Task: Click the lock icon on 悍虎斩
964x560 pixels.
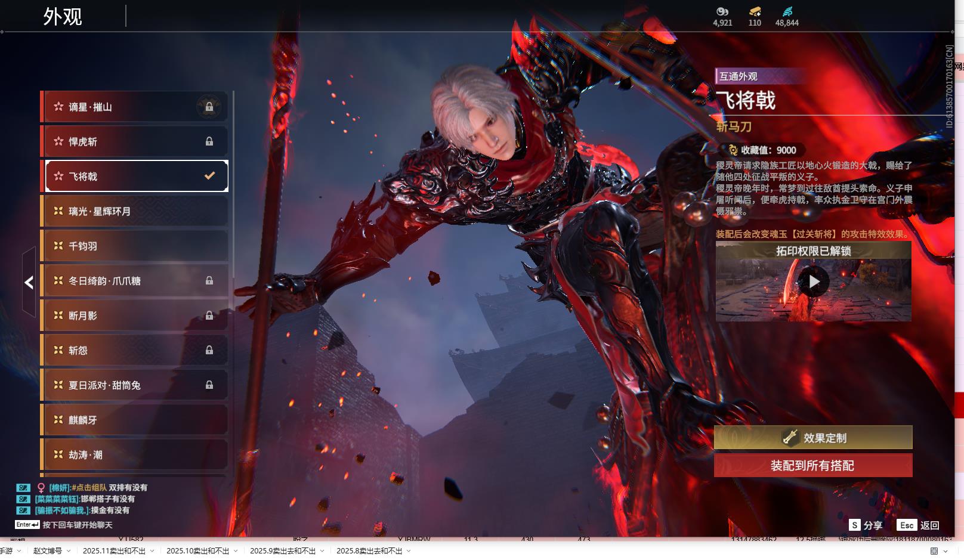Action: [209, 141]
